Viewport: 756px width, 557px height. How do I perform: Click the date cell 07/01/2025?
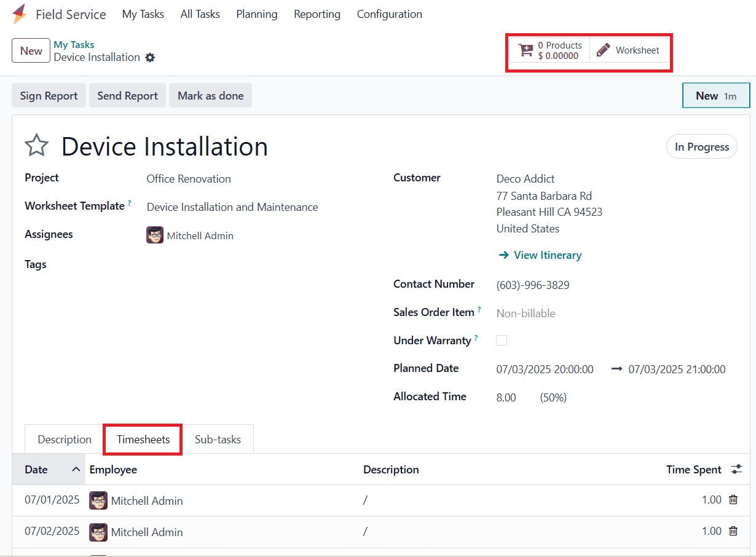(x=52, y=500)
